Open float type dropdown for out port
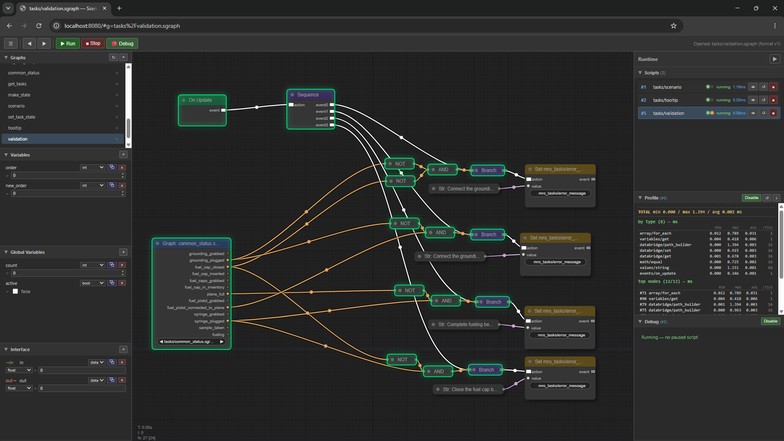784x441 pixels. tap(18, 388)
